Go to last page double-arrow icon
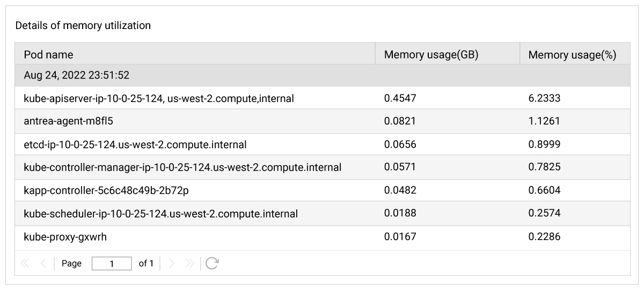This screenshot has height=290, width=644. pos(189,263)
